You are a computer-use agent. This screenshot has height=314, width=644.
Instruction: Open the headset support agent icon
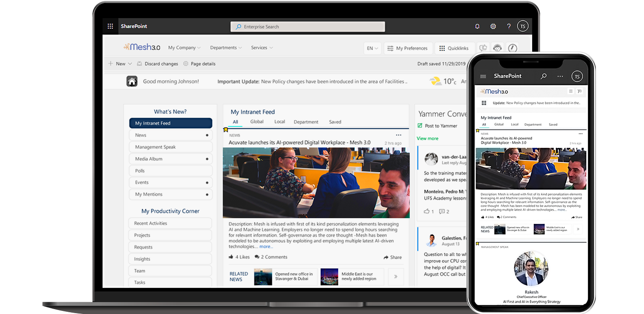pos(498,48)
